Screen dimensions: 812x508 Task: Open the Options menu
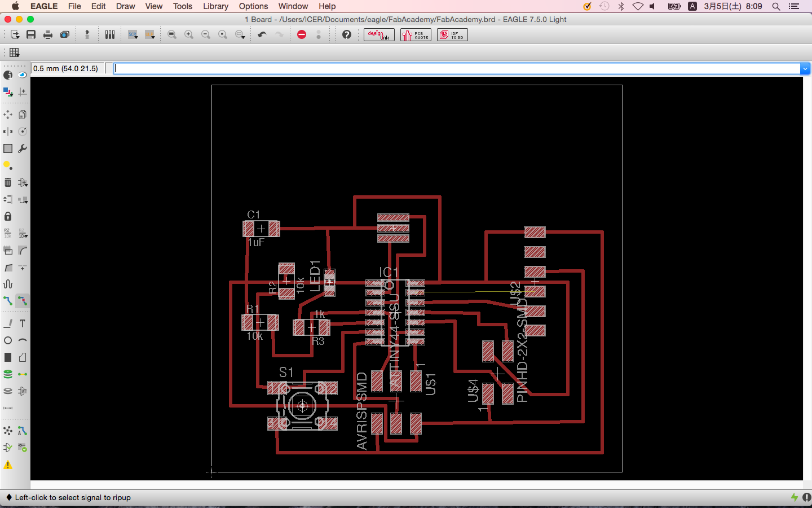click(253, 6)
